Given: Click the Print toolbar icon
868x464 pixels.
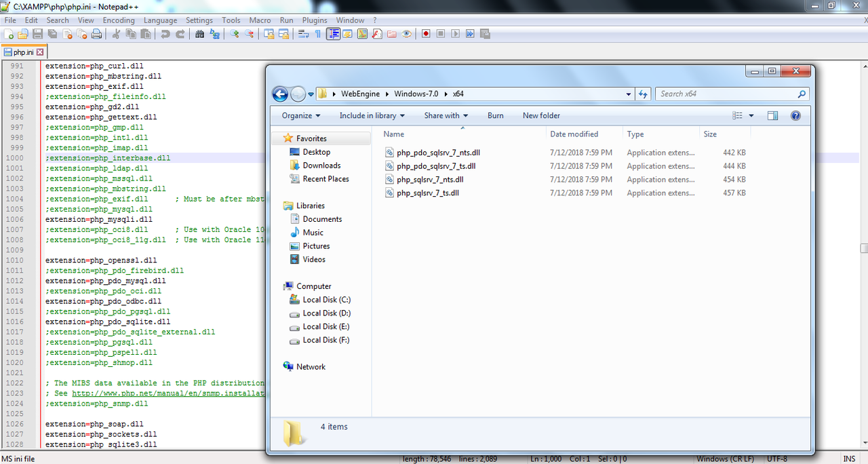Looking at the screenshot, I should pyautogui.click(x=96, y=34).
